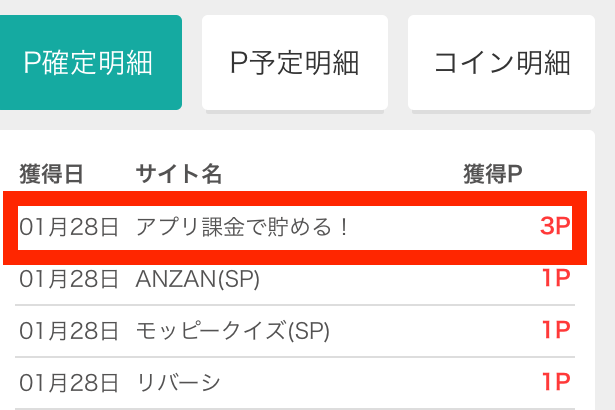Screen dimensions: 615x410
Task: Select the コイン明細 tab
Action: click(x=501, y=63)
